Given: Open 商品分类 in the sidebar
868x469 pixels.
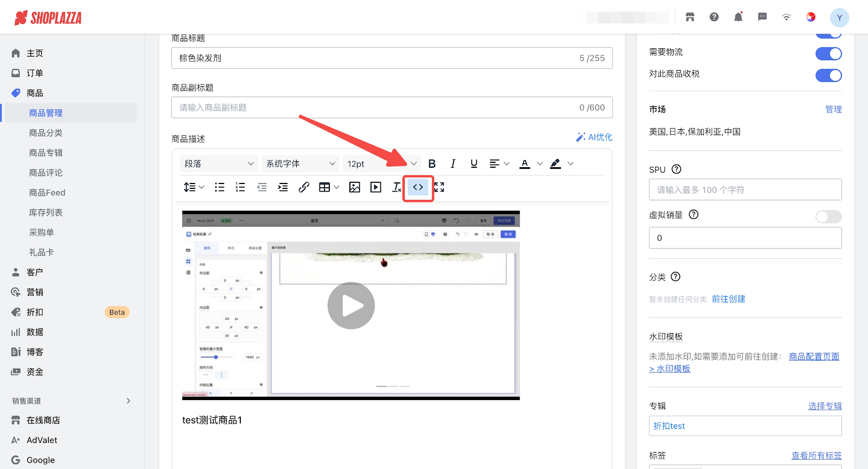Looking at the screenshot, I should [x=46, y=133].
